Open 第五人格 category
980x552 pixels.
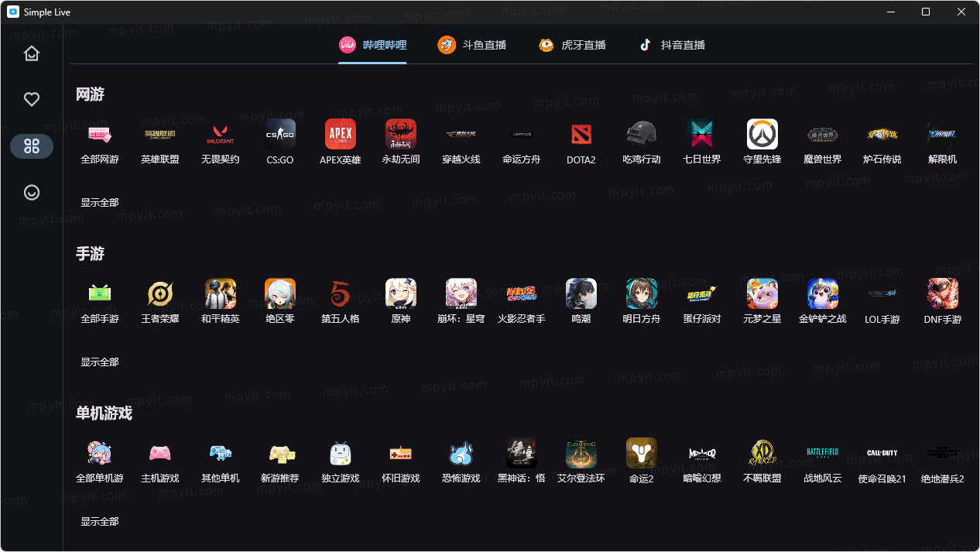(x=341, y=301)
